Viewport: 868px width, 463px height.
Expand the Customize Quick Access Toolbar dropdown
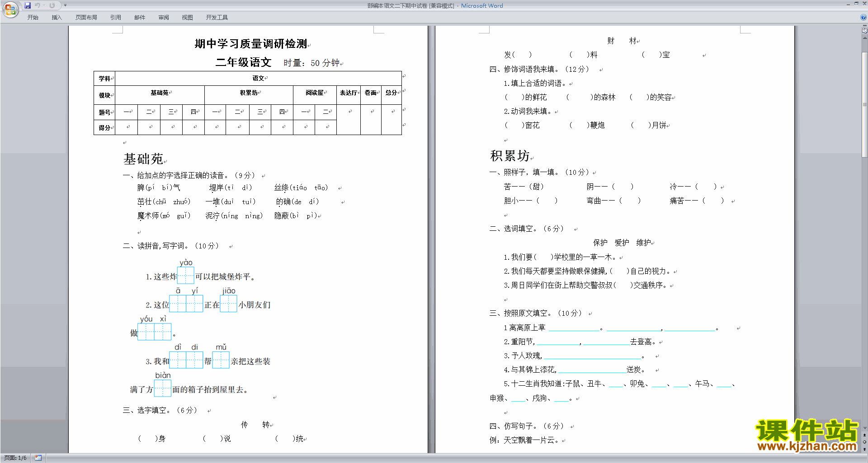[x=65, y=5]
